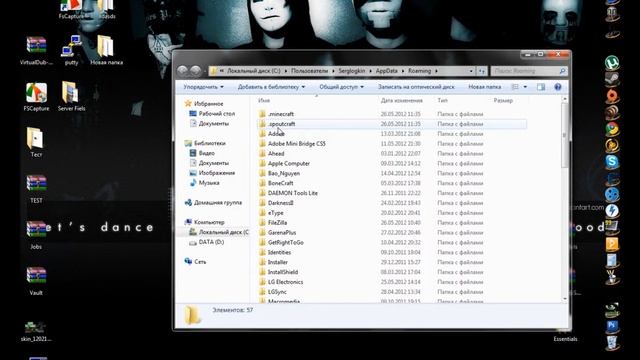Select Библиотеки in the navigation pane
Screen dimensions: 640x360
[x=205, y=143]
